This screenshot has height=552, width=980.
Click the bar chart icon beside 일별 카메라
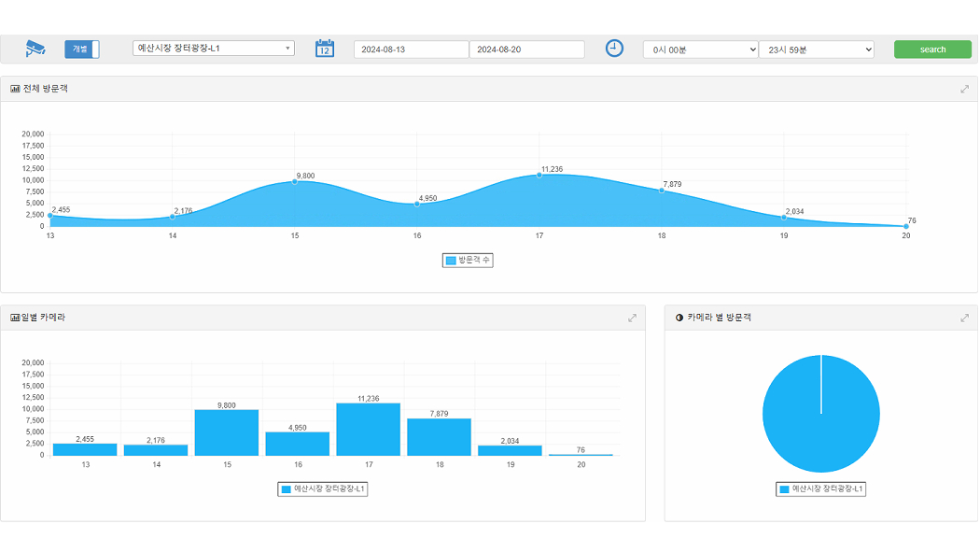click(x=15, y=318)
